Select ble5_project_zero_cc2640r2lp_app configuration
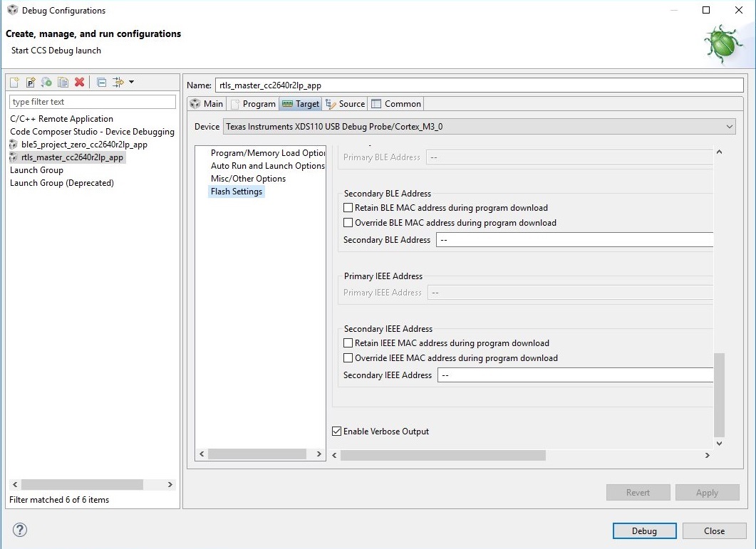 tap(84, 144)
